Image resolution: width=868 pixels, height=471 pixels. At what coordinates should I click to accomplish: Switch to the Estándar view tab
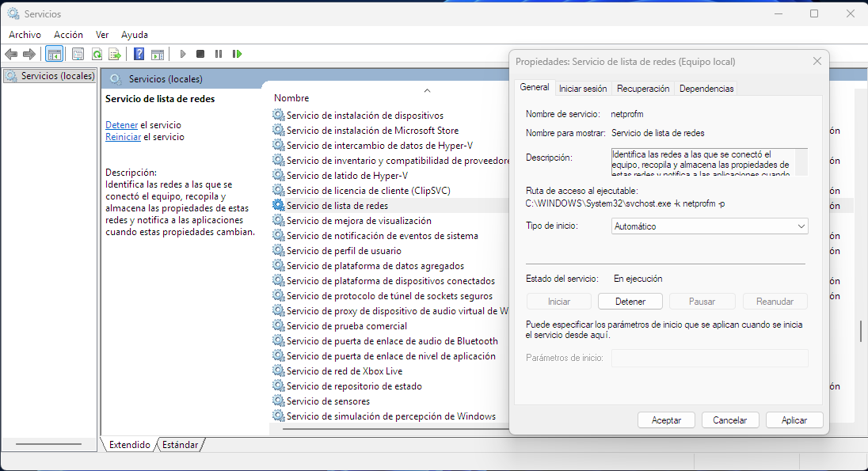point(180,445)
